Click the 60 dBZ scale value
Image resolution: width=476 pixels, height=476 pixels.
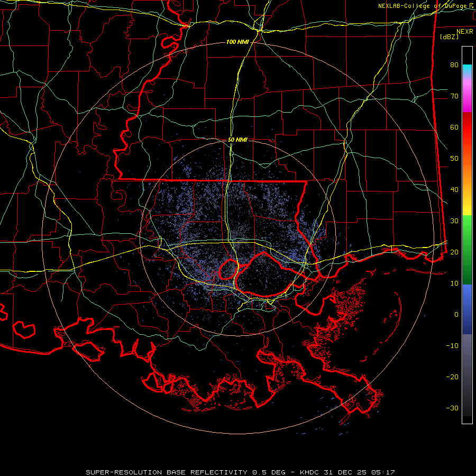coord(454,127)
